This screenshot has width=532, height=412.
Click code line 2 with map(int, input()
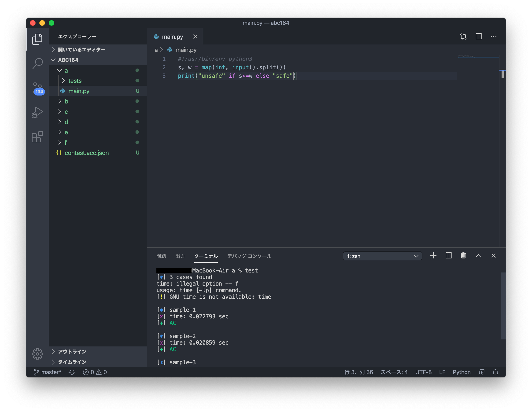tap(231, 67)
